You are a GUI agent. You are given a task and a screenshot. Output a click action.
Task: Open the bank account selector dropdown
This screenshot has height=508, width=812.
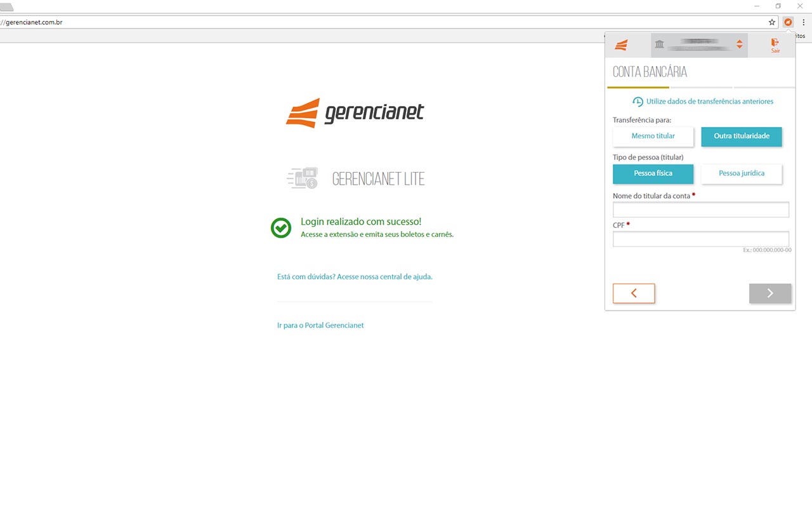(x=700, y=44)
